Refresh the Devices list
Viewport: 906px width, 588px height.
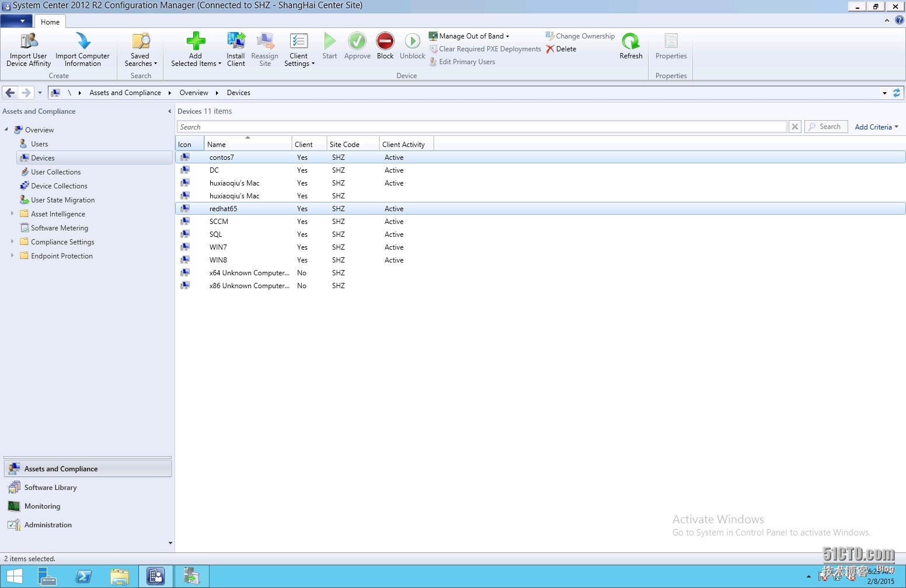pos(631,46)
